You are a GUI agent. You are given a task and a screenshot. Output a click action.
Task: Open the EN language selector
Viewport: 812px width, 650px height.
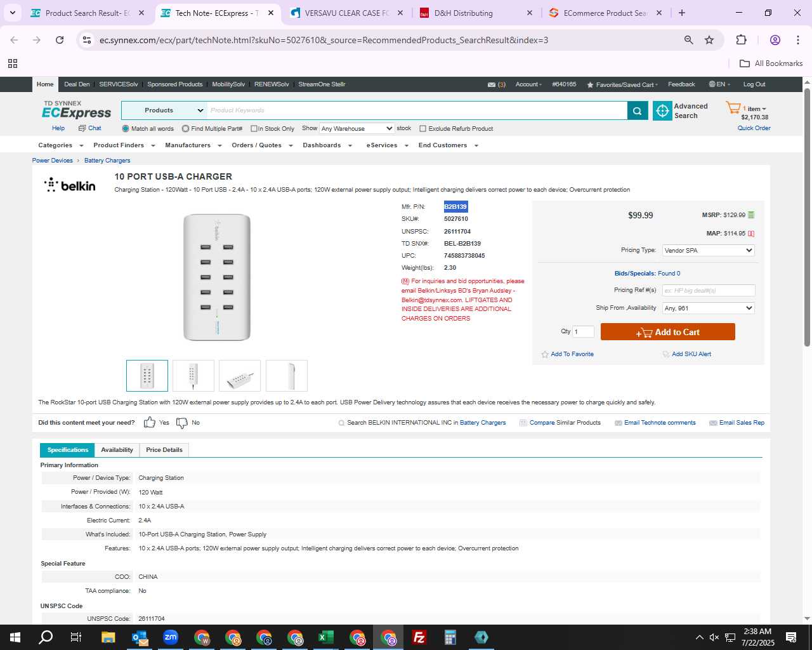click(719, 84)
